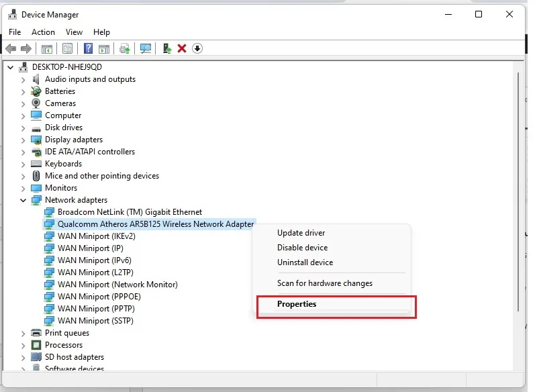Collapse the Network adapters node

pyautogui.click(x=23, y=200)
